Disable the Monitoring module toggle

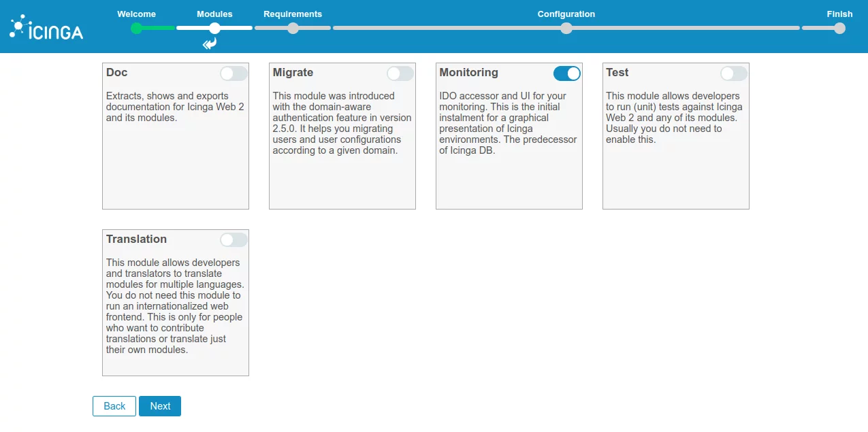567,73
